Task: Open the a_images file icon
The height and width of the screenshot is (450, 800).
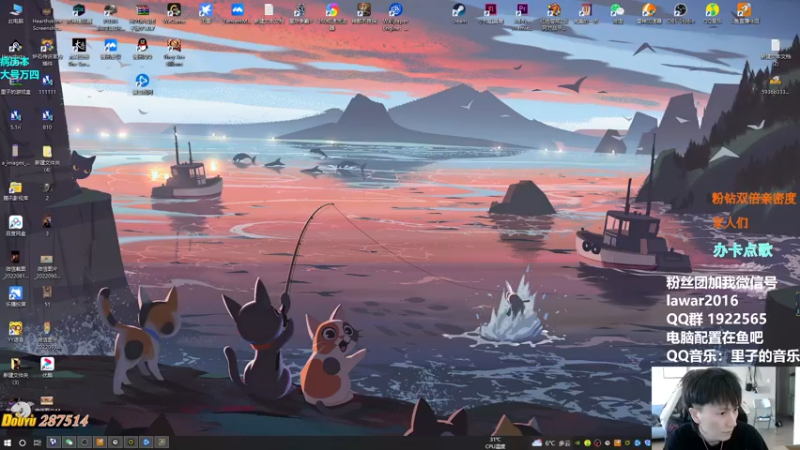Action: click(x=15, y=155)
